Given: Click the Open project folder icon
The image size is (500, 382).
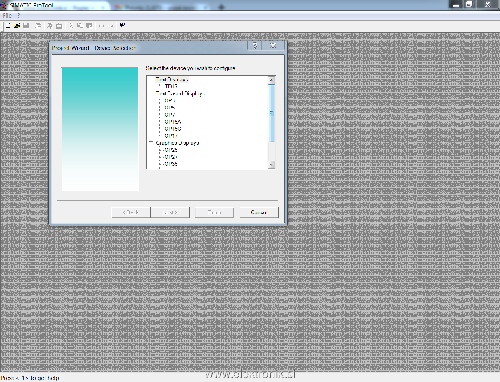Looking at the screenshot, I should coord(17,26).
